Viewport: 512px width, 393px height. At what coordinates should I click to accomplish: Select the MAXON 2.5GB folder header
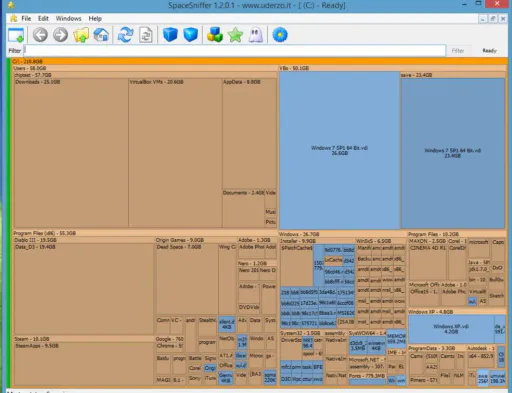428,241
